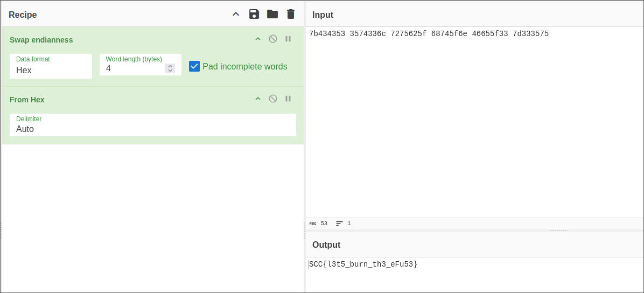
Task: Collapse the Swap endianness operation
Action: click(258, 39)
